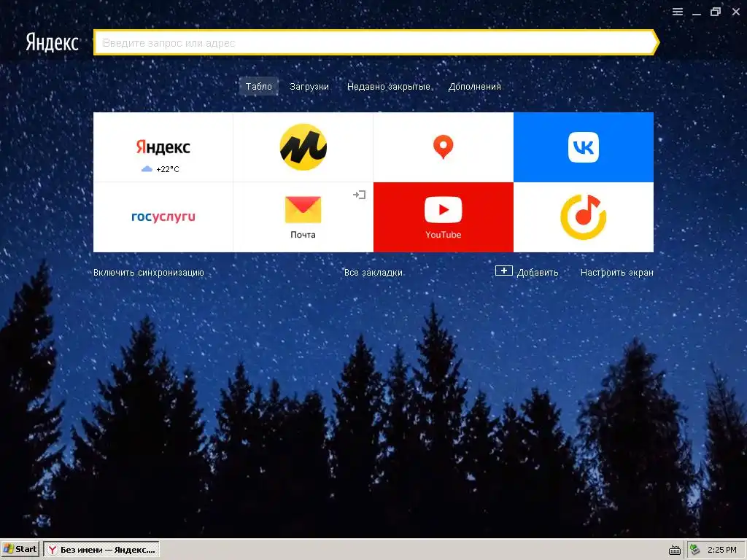The height and width of the screenshot is (560, 747).
Task: Close the Yandex Browser window
Action: click(x=735, y=12)
